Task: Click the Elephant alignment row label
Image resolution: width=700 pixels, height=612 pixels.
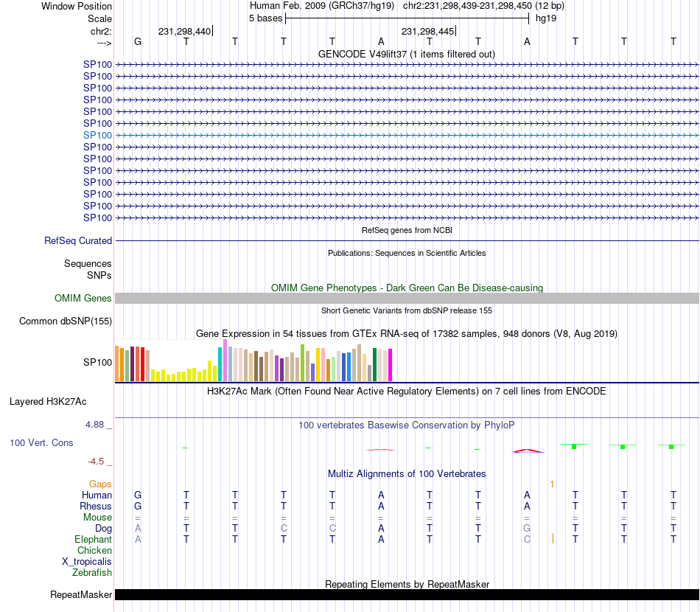Action: 94,539
